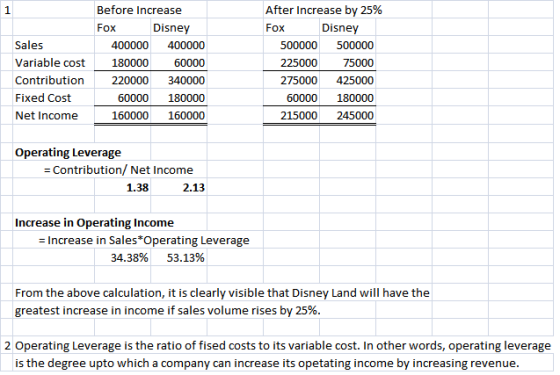Select Disney fixed cost 180000 after increase

coord(355,98)
